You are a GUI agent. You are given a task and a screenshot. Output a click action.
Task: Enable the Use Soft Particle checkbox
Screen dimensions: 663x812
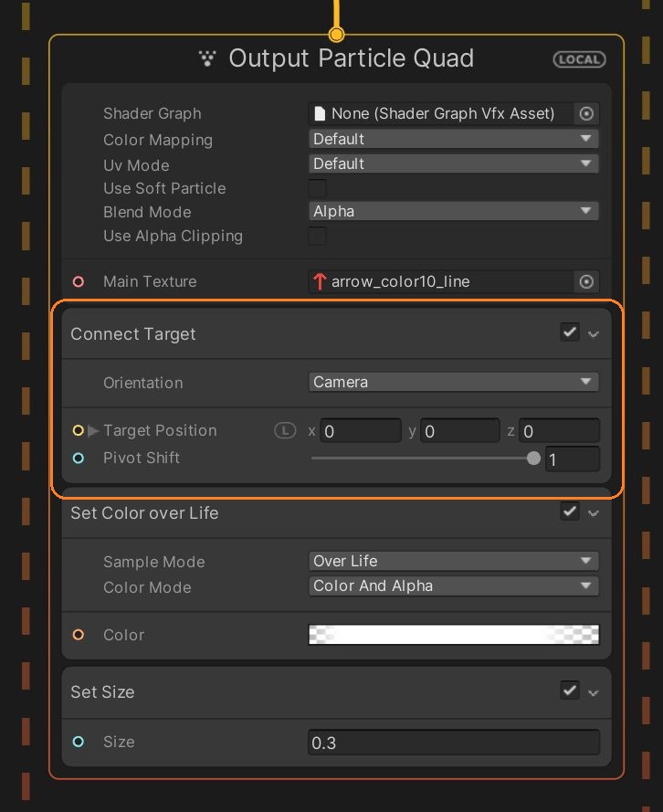tap(317, 188)
